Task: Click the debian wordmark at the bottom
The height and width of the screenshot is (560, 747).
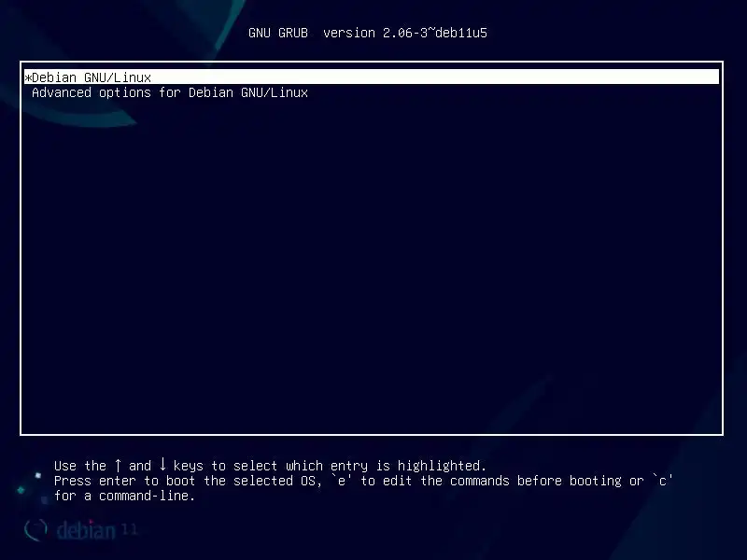Action: click(x=86, y=530)
